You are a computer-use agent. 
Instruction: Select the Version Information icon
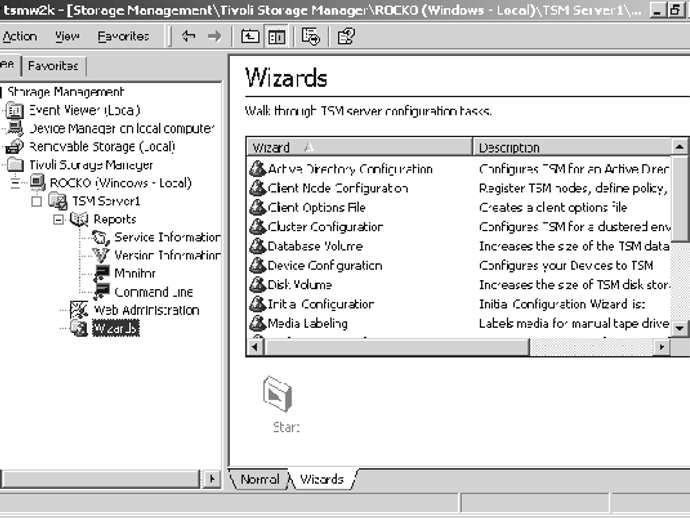101,255
